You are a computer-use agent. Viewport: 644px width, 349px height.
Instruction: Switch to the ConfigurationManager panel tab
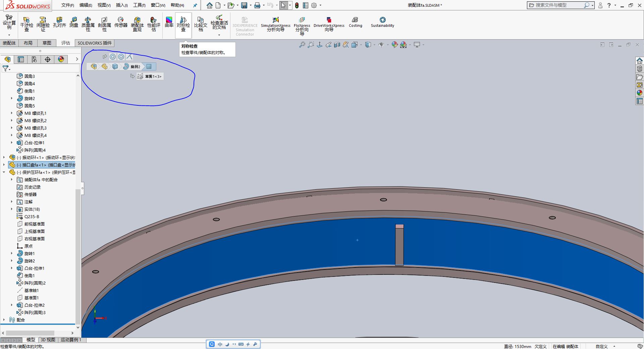click(x=34, y=59)
